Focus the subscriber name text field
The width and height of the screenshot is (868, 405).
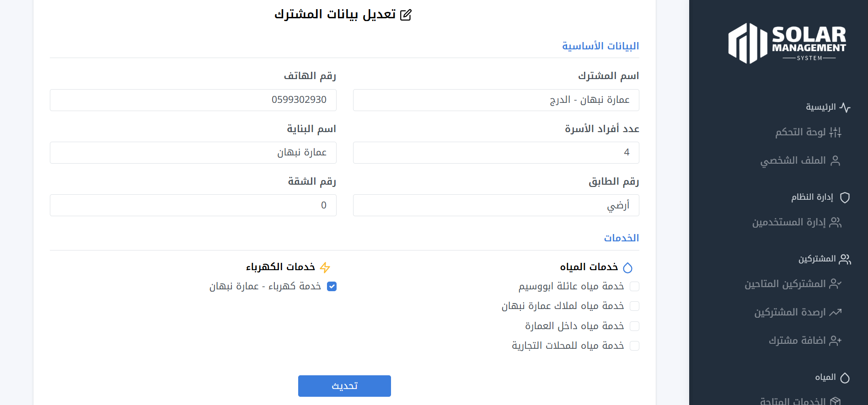point(496,100)
